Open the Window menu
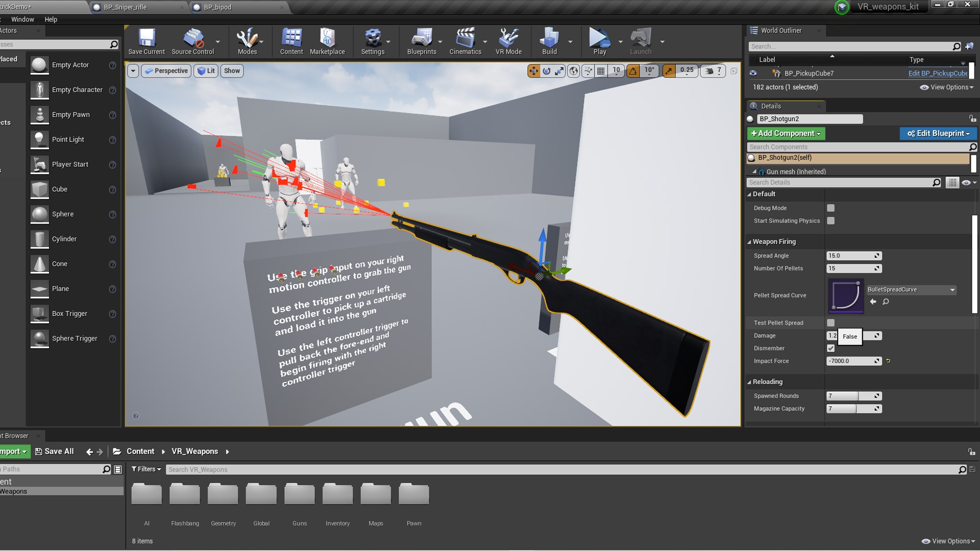This screenshot has width=980, height=551. [x=22, y=19]
